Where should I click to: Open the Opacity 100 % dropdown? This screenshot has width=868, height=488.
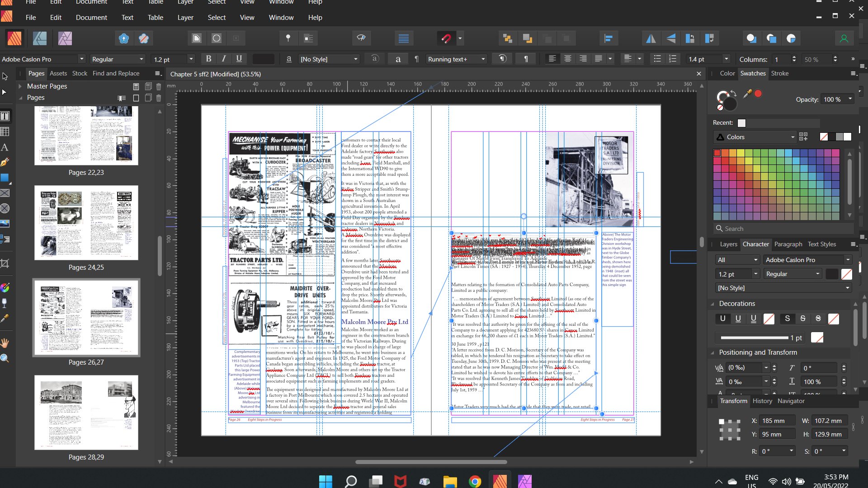[x=837, y=99]
